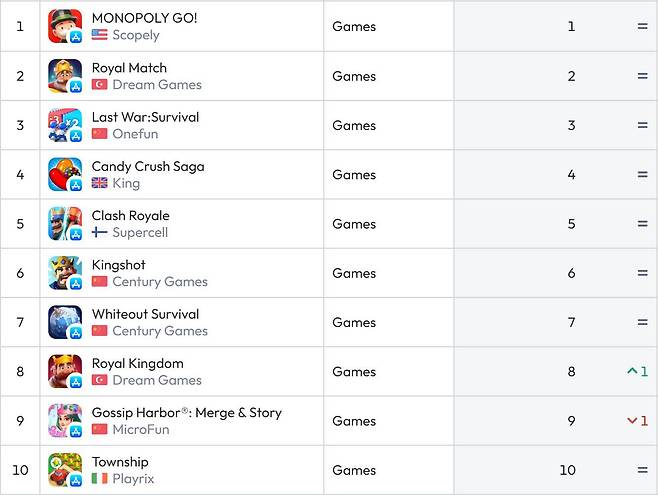Click the MONOPOLY GO! app icon

click(x=65, y=26)
